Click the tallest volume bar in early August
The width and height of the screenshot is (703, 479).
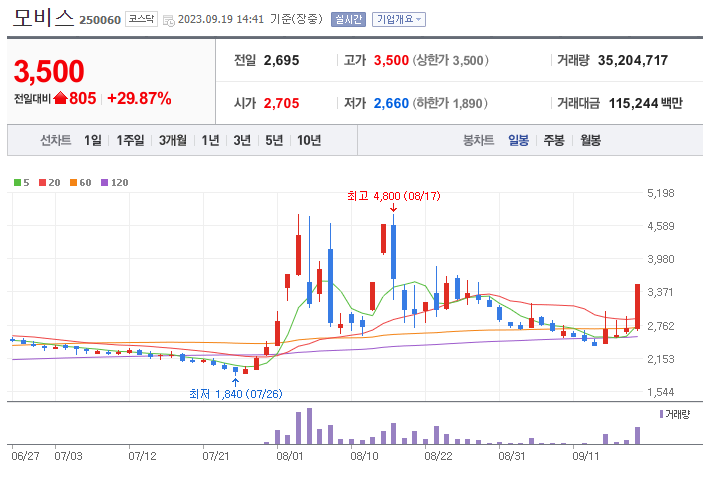(309, 426)
